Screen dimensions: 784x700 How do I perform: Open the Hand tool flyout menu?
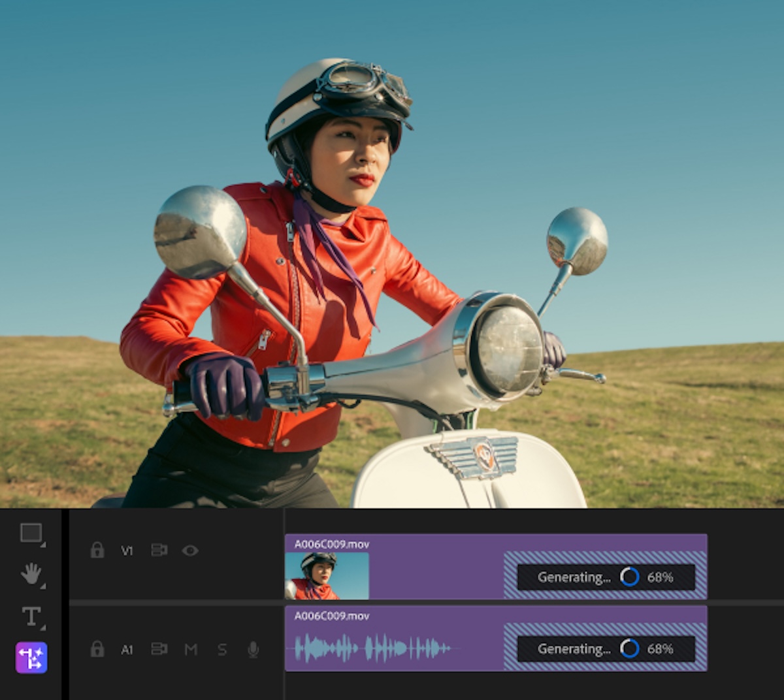coord(43,586)
